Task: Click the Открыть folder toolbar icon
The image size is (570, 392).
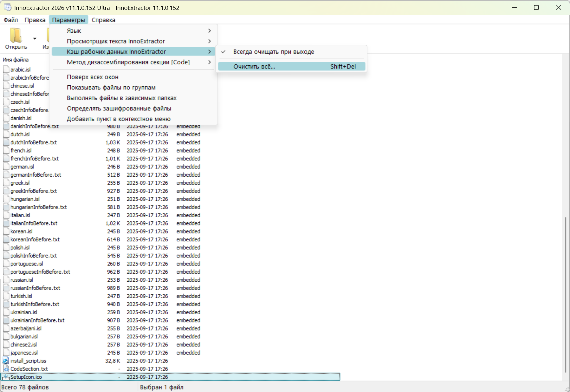Action: coord(16,35)
